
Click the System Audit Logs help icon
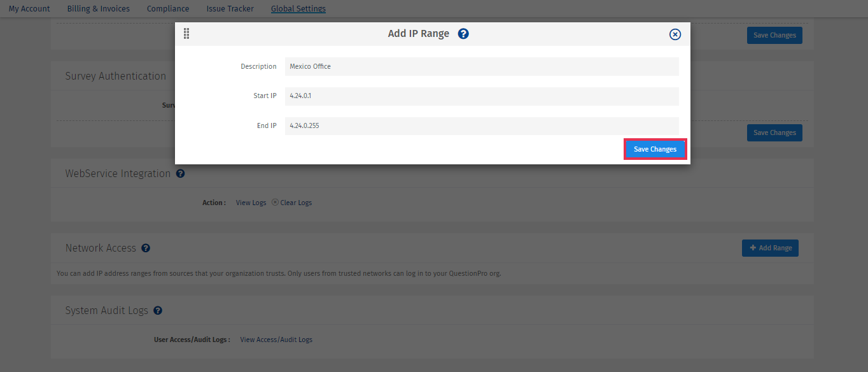(158, 310)
